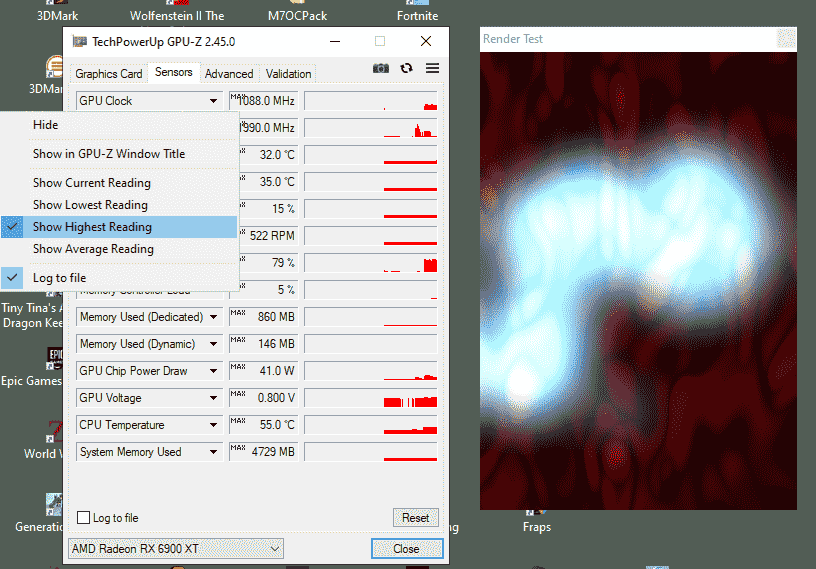Select Show Lowest Reading
This screenshot has height=569, width=816.
click(x=119, y=205)
